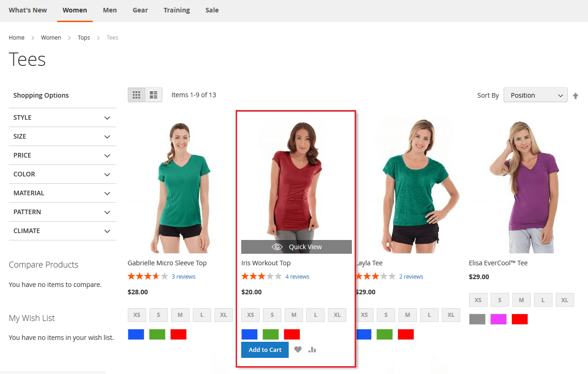The width and height of the screenshot is (588, 374).
Task: Expand the STYLE filter
Action: (x=62, y=117)
